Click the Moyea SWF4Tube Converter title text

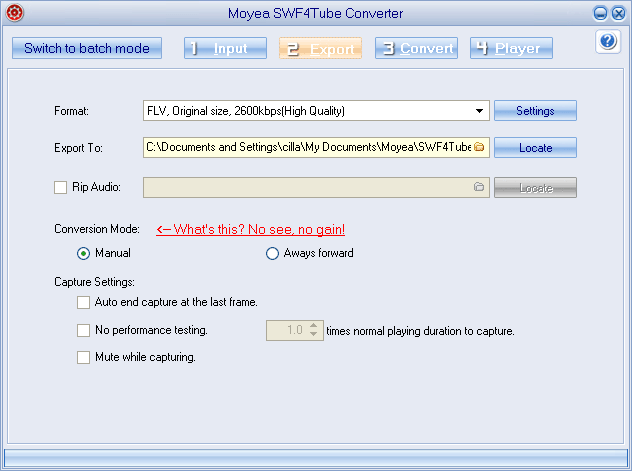click(x=315, y=13)
